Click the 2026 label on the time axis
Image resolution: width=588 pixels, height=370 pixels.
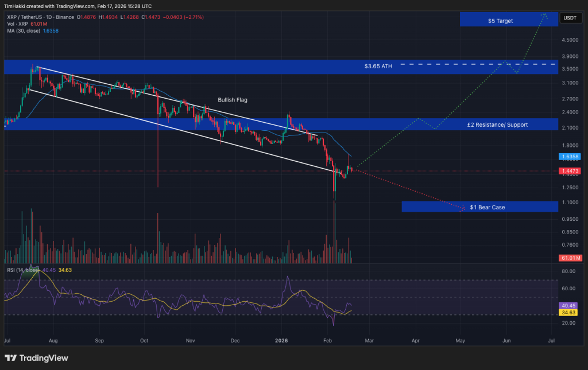coord(281,340)
